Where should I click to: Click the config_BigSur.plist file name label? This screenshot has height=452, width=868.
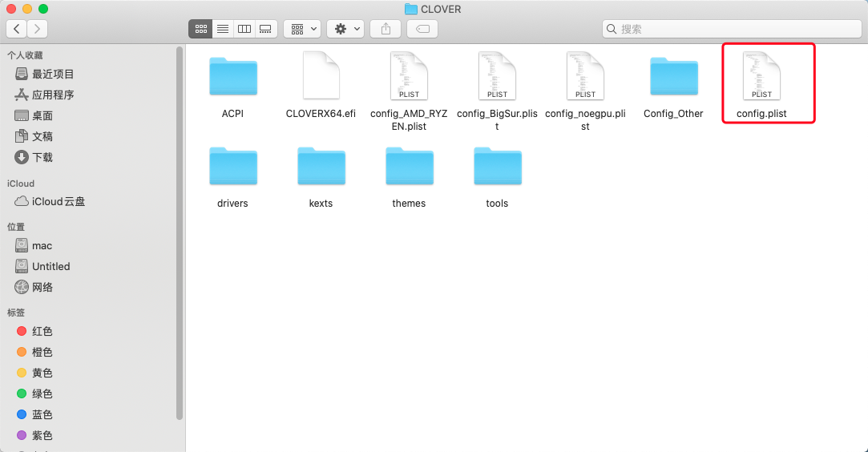click(497, 120)
